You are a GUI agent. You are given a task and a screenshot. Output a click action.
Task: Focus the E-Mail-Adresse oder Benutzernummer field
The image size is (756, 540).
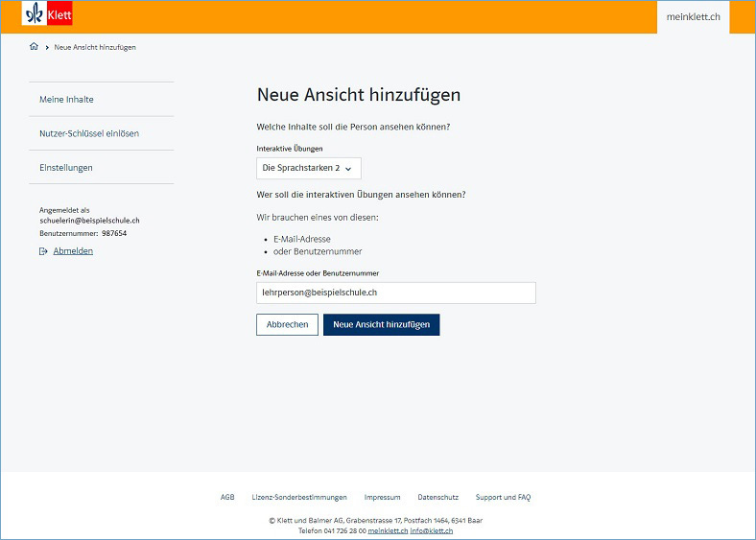tap(395, 293)
